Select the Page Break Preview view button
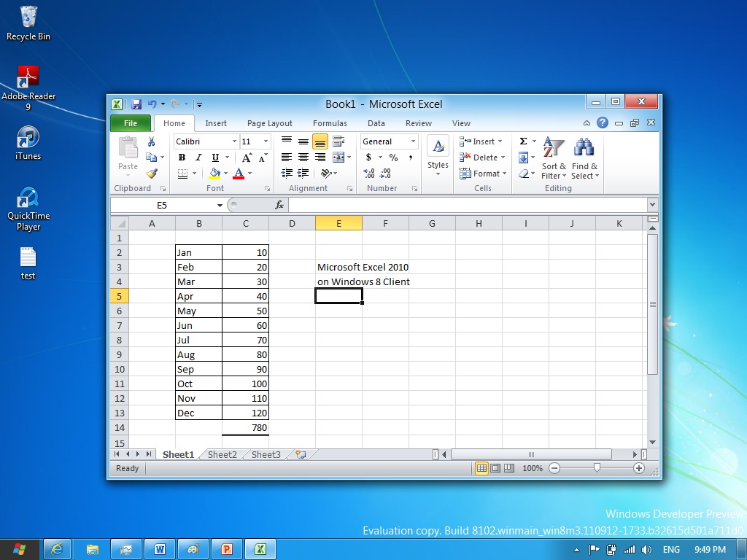Screen dimensions: 747x560 pyautogui.click(x=509, y=468)
